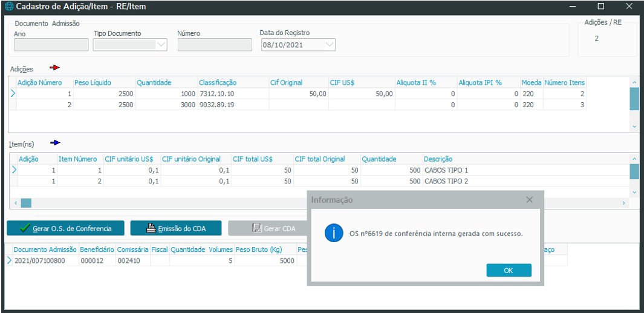The height and width of the screenshot is (313, 644).
Task: Sort Adições by Quantidade column header
Action: (x=166, y=83)
